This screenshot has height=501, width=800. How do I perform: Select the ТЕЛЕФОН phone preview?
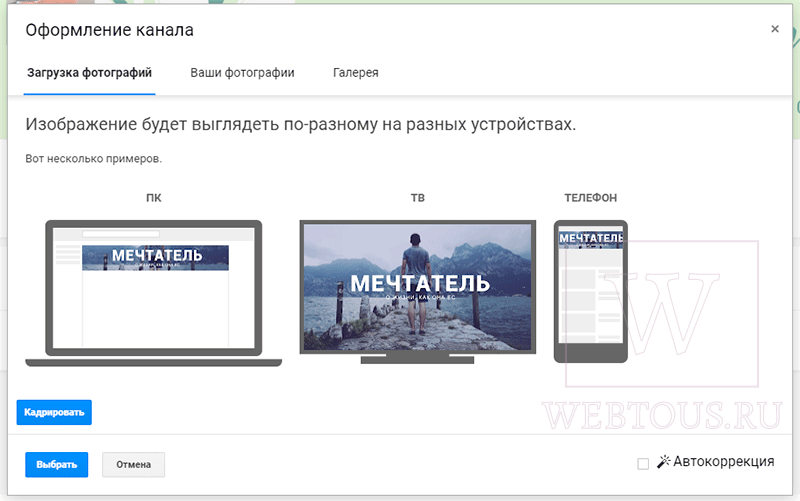591,291
